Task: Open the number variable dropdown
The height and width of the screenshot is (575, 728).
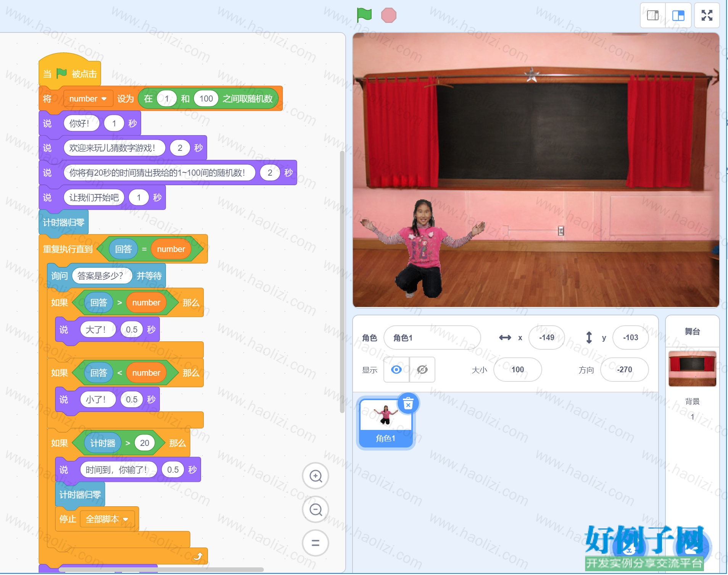Action: (88, 99)
